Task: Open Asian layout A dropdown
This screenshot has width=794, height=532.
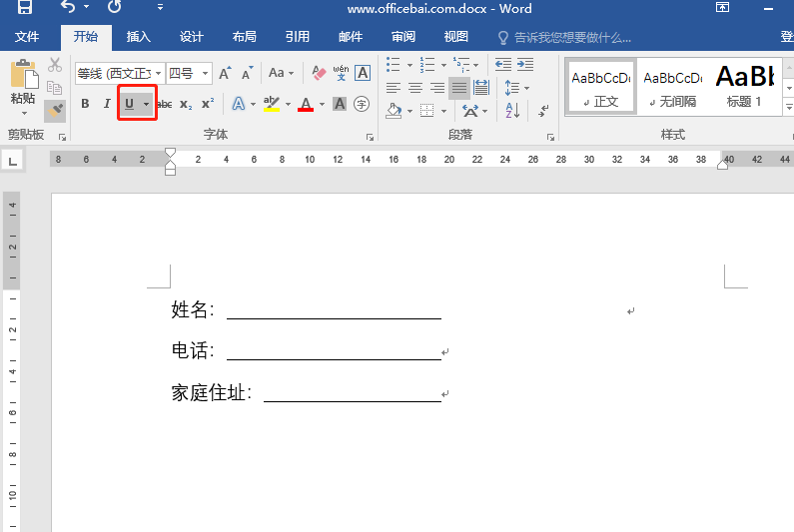Action: point(474,111)
